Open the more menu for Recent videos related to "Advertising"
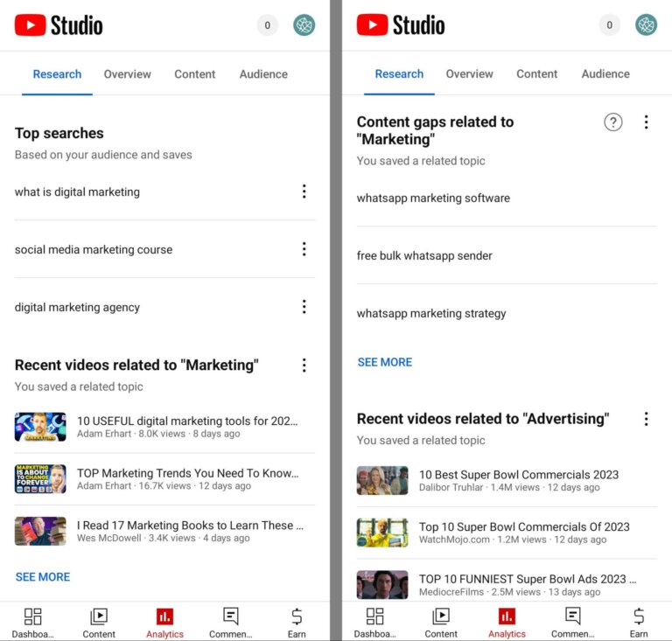Viewport: 672px width, 641px height. (x=646, y=419)
